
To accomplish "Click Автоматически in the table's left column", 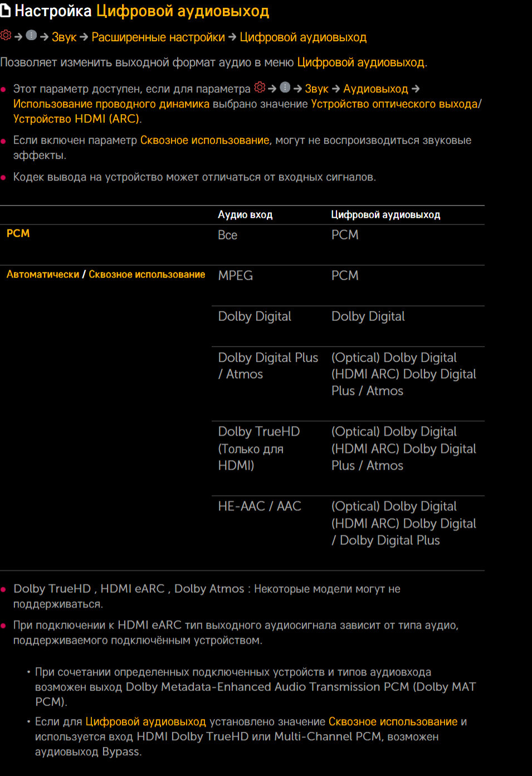I will tap(43, 275).
